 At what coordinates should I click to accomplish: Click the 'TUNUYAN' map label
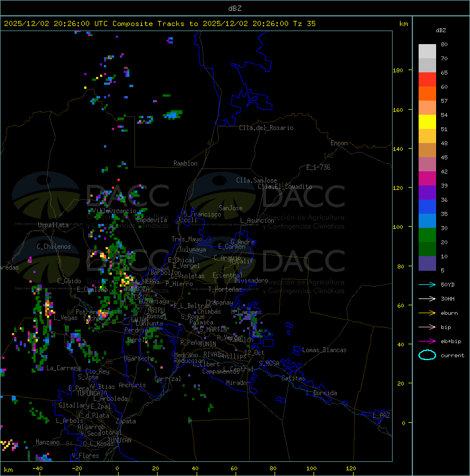tap(120, 440)
